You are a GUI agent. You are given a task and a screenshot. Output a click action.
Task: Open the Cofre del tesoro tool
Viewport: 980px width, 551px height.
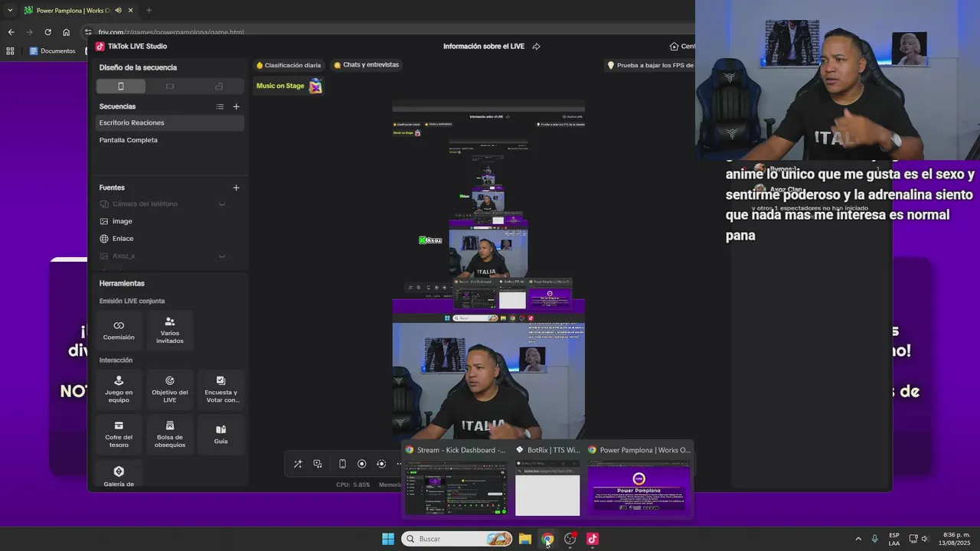119,434
